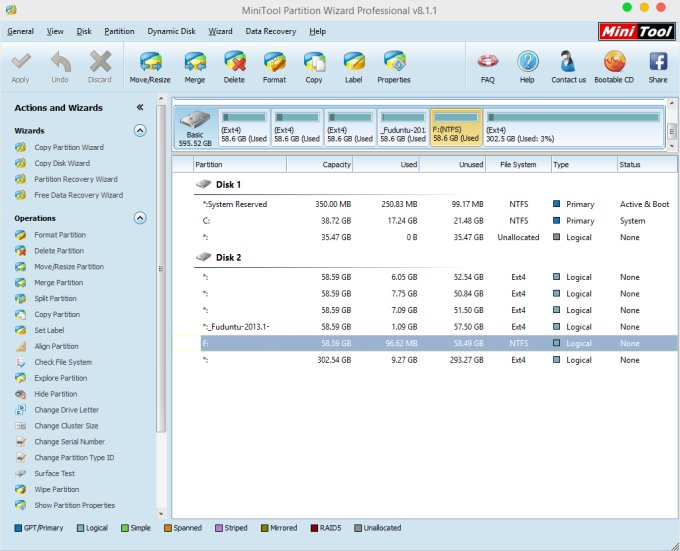
Task: Choose Align Partition operation
Action: [56, 346]
